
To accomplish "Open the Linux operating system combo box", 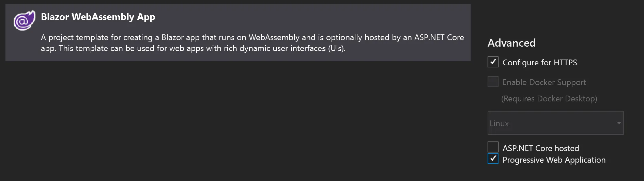I will tap(555, 123).
